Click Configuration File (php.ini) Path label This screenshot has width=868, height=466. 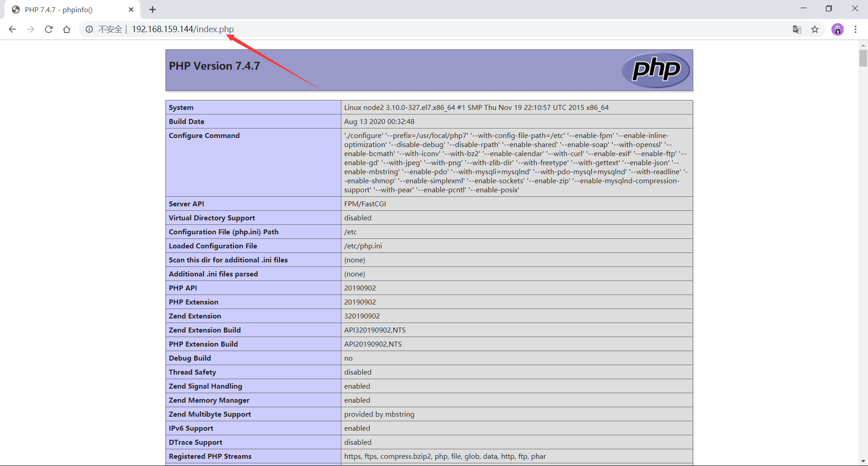[x=223, y=232]
